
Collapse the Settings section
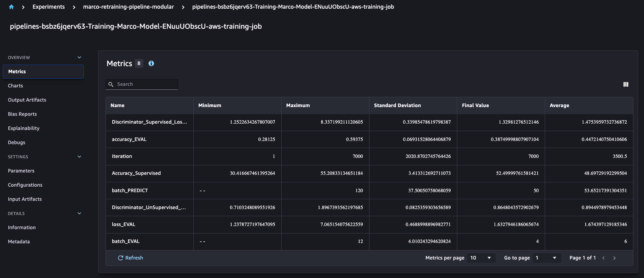(79, 157)
